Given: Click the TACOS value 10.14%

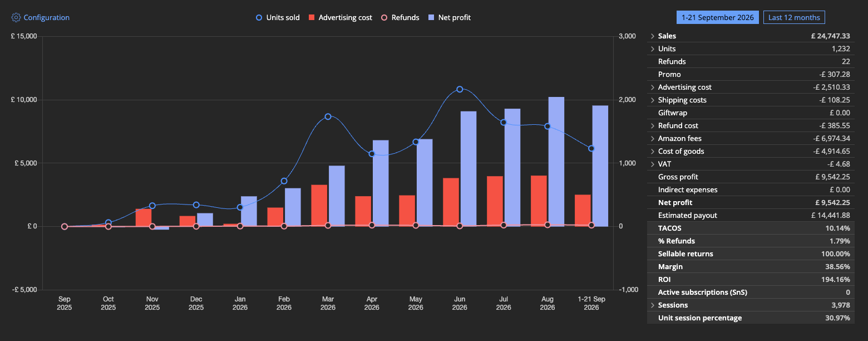Looking at the screenshot, I should [838, 228].
